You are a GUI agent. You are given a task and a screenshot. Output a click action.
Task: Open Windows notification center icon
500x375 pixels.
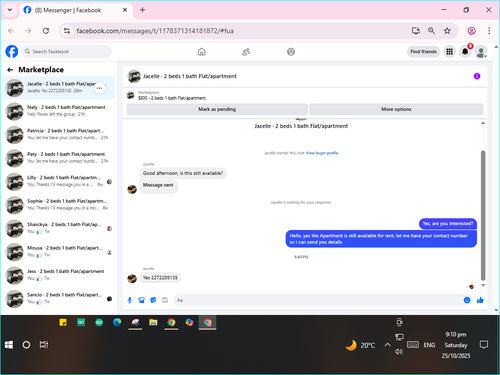tap(484, 345)
